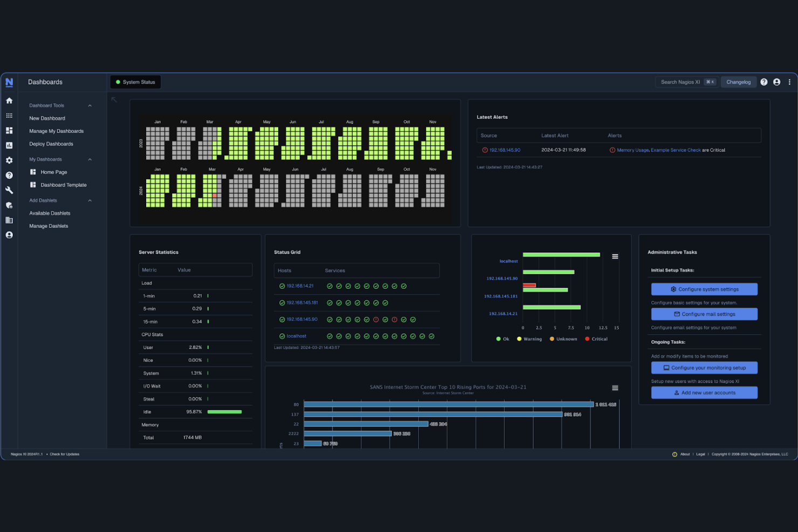
Task: Open the three-dot overflow menu in top bar
Action: click(x=789, y=82)
